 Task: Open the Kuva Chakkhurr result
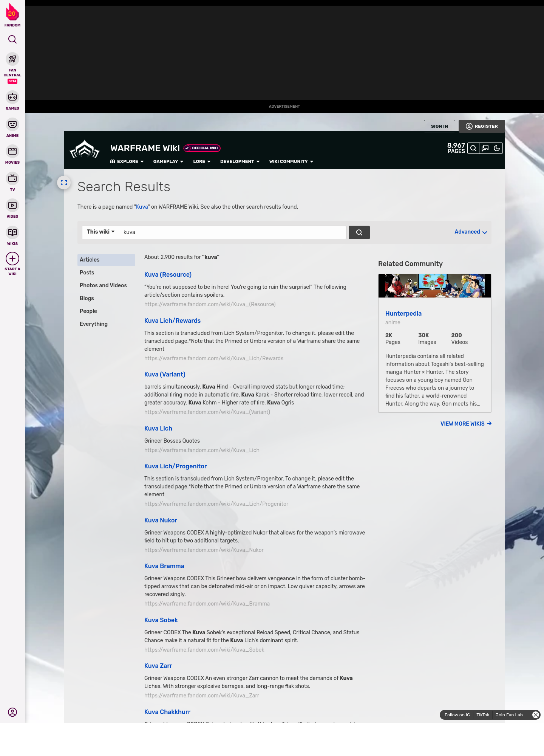click(167, 712)
